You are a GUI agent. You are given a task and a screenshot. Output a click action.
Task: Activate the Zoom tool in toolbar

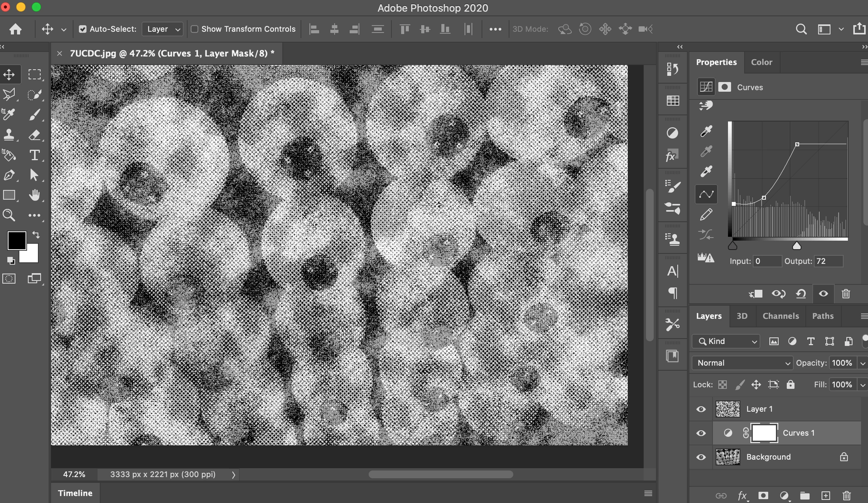(x=9, y=216)
